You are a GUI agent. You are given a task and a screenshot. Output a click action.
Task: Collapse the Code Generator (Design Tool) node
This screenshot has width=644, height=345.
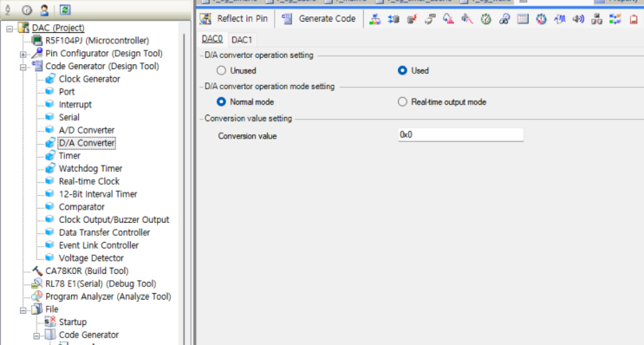coord(23,67)
